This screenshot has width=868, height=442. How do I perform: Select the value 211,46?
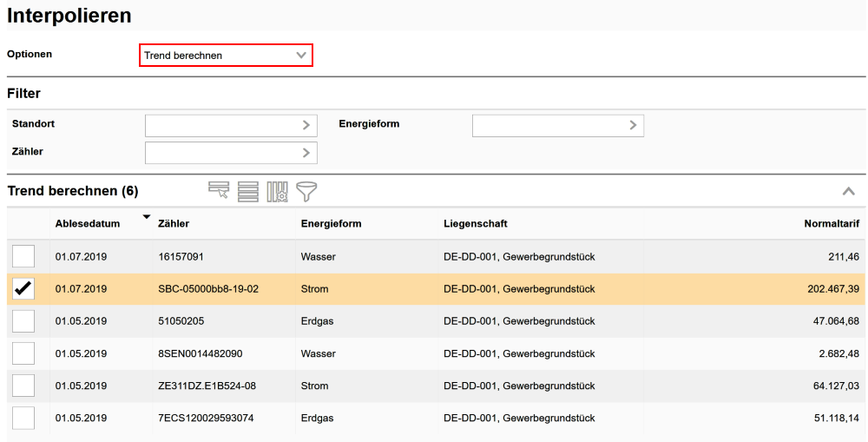845,257
